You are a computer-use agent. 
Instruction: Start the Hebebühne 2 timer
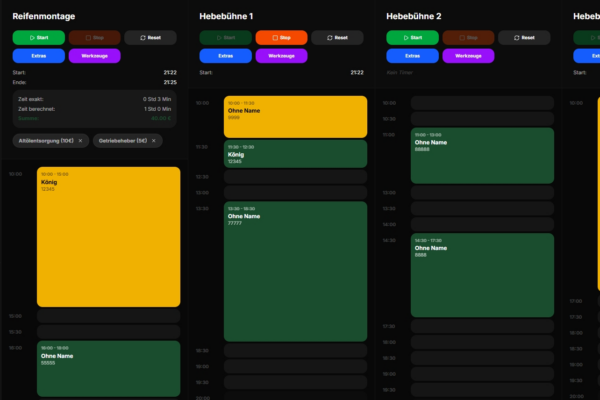point(412,37)
